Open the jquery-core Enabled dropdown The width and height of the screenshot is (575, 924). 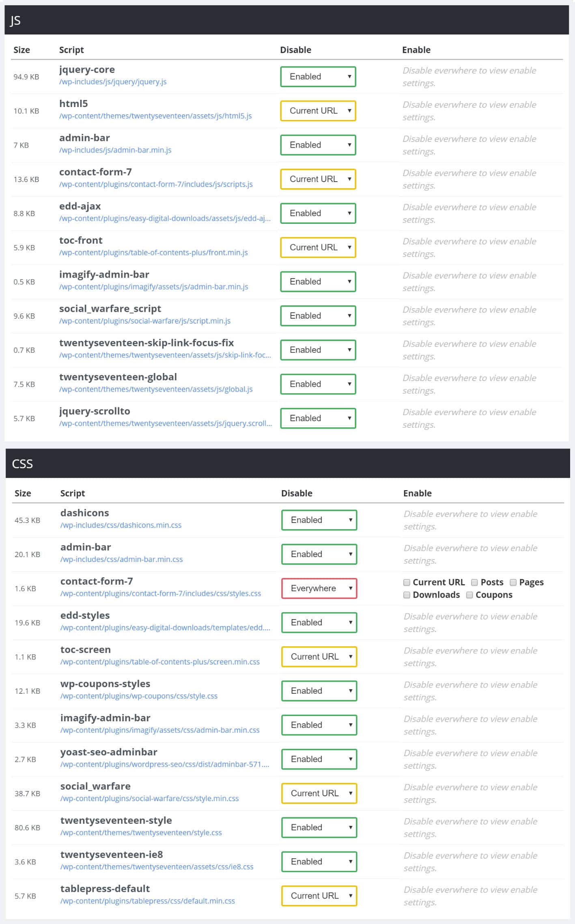[318, 76]
